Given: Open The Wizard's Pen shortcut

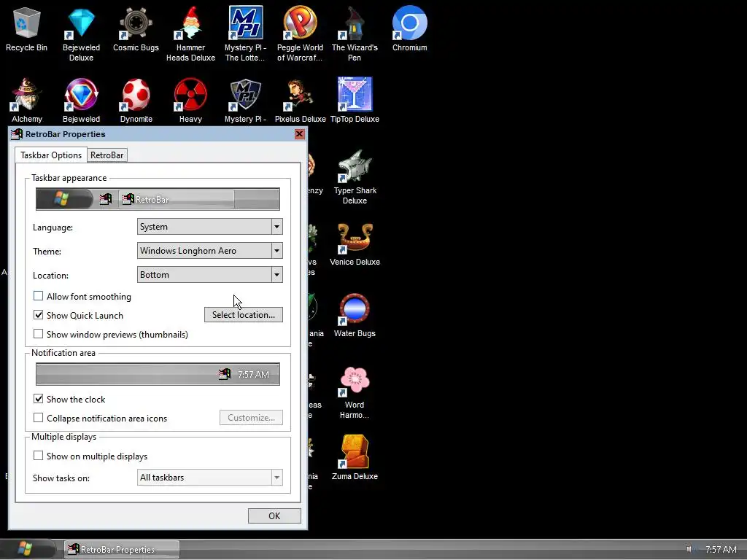Looking at the screenshot, I should tap(355, 34).
